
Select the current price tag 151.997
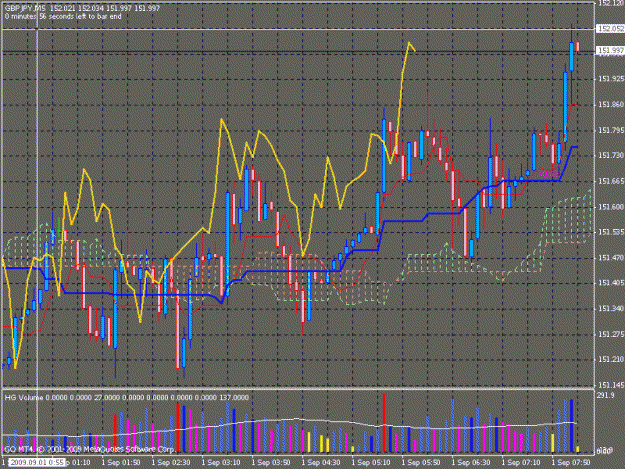(x=610, y=50)
